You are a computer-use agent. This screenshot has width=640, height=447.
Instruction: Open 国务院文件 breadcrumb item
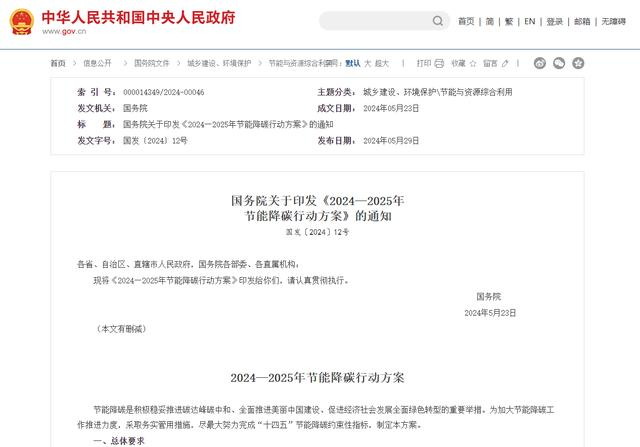click(x=151, y=63)
